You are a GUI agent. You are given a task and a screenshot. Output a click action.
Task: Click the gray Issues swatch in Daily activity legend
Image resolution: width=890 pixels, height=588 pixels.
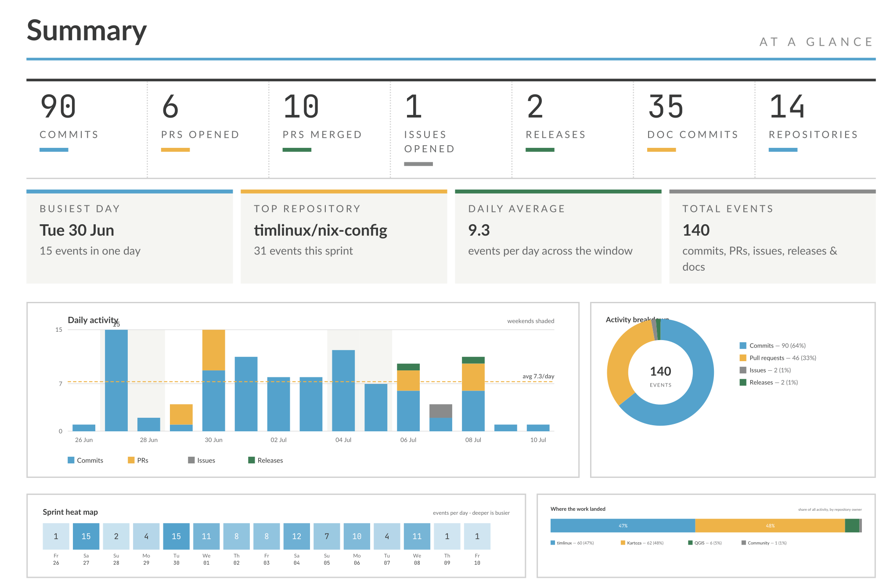(x=191, y=460)
